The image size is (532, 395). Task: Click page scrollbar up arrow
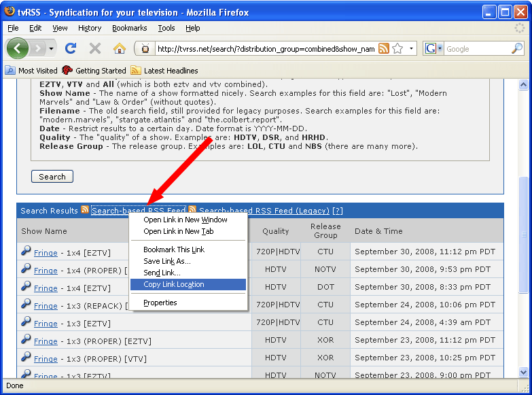524,84
